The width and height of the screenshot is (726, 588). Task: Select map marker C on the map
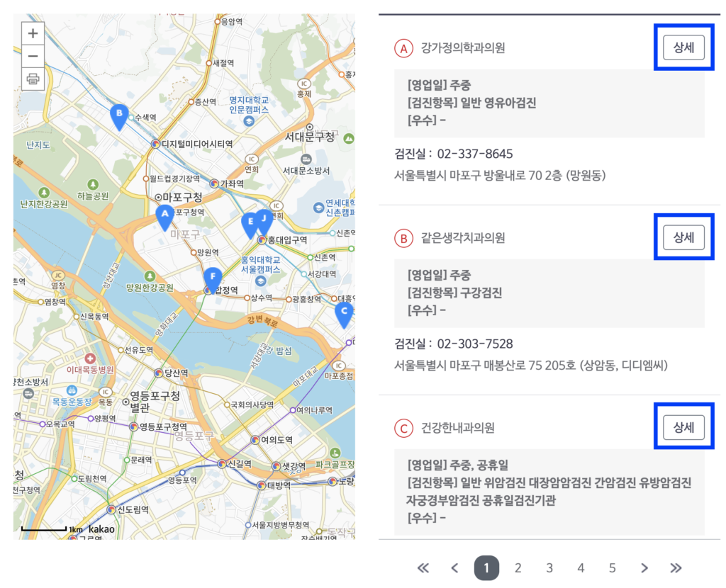coord(344,313)
